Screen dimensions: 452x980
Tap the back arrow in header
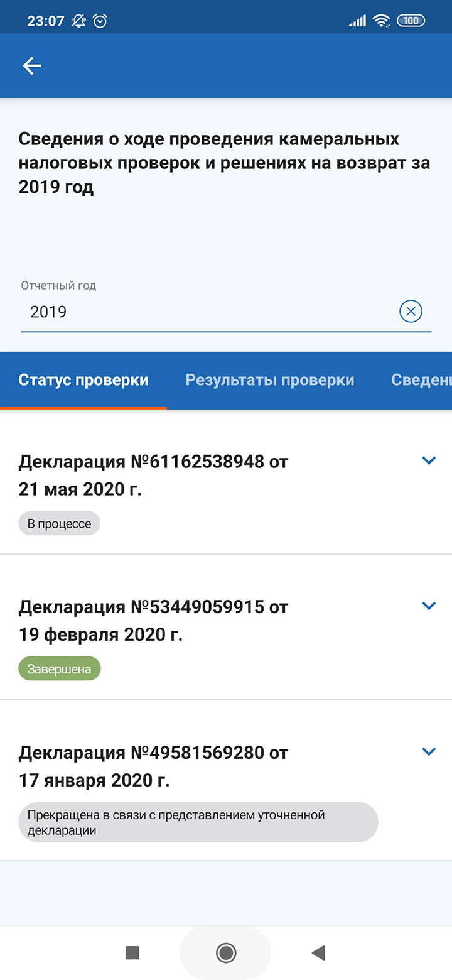click(32, 66)
